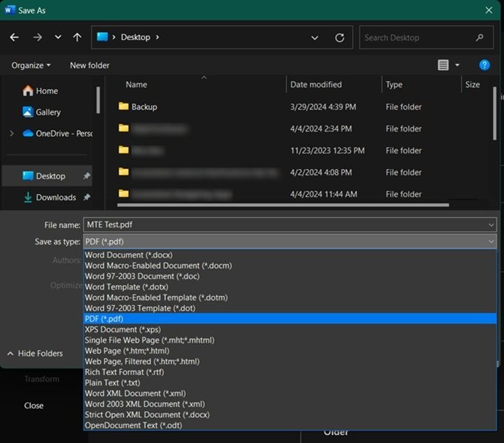Expand the address bar history dropdown

point(315,38)
